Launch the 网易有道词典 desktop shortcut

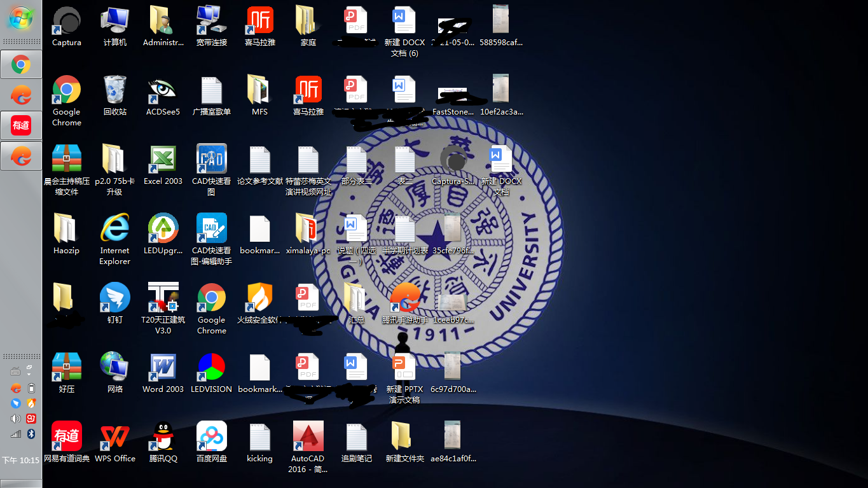pos(67,443)
